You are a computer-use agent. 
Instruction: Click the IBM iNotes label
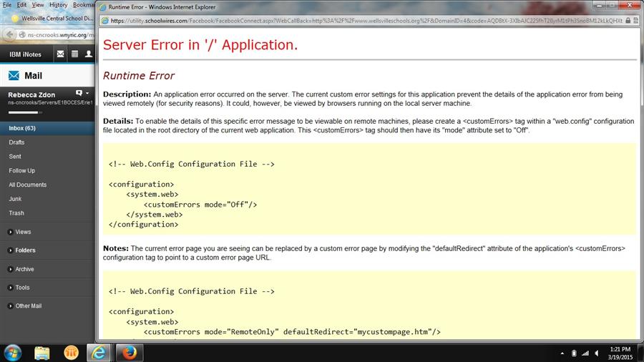click(x=26, y=54)
